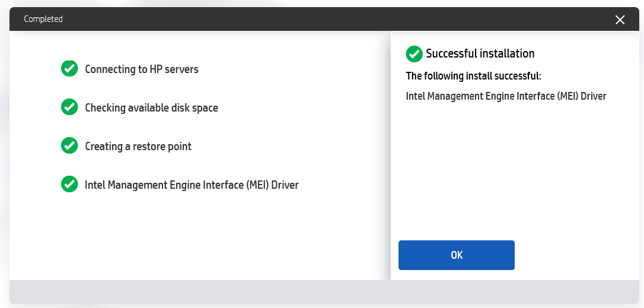The image size is (644, 308).
Task: Click empty area in the right results panel
Action: click(x=510, y=172)
